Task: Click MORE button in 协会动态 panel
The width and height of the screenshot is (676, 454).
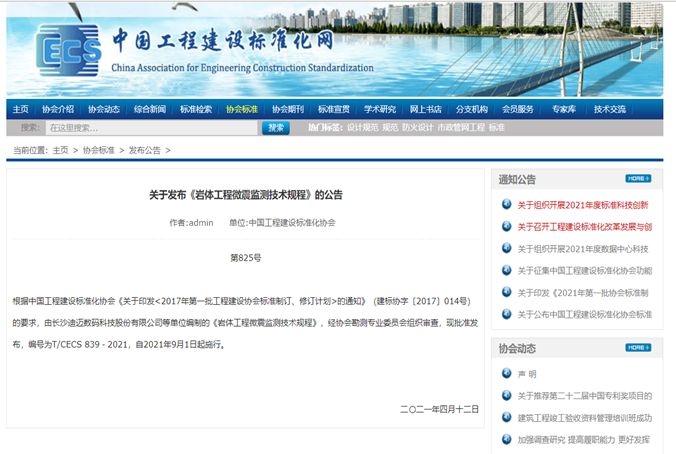Action: coord(638,348)
